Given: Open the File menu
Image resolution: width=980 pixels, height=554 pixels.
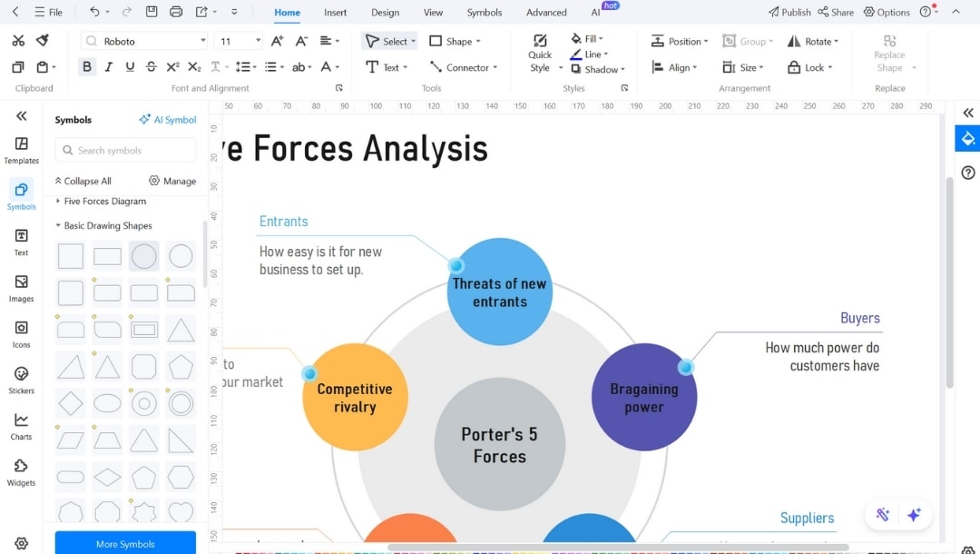Looking at the screenshot, I should click(49, 12).
